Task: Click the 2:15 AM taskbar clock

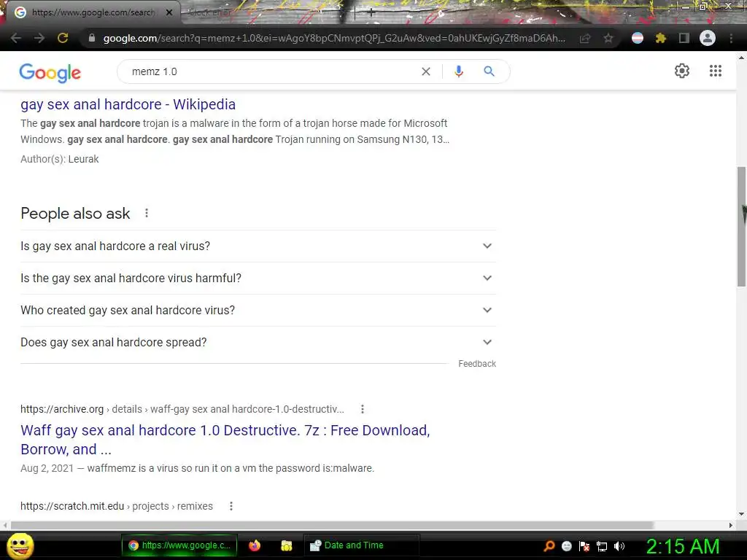Action: pyautogui.click(x=682, y=547)
